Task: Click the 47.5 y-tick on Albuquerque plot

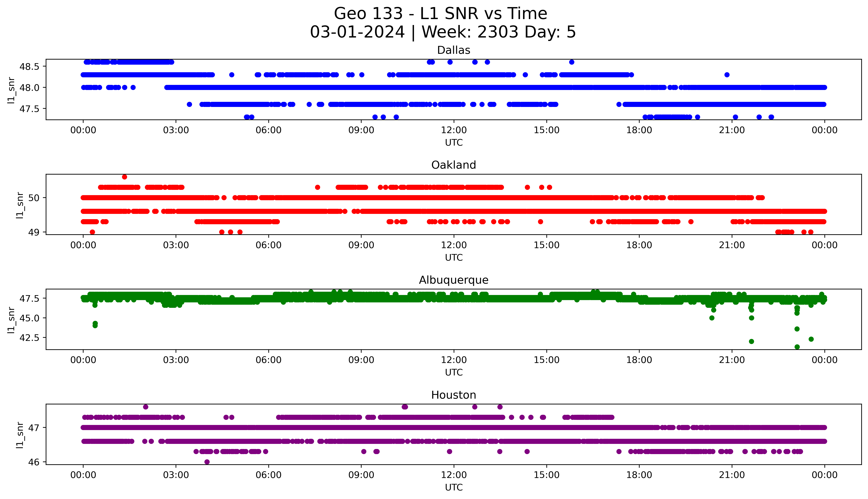Action: click(29, 298)
